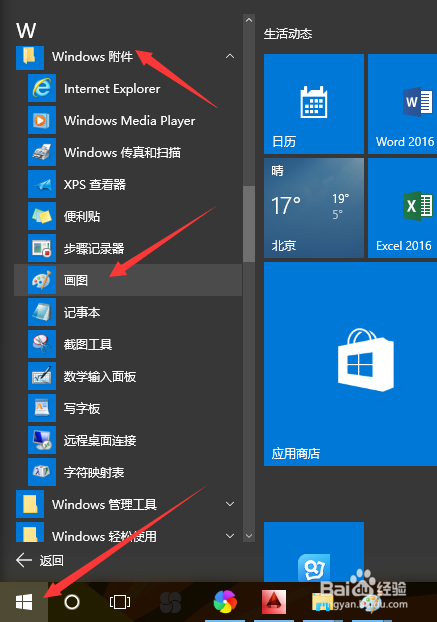Select the 画图 label
This screenshot has height=622, width=437.
coord(76,280)
